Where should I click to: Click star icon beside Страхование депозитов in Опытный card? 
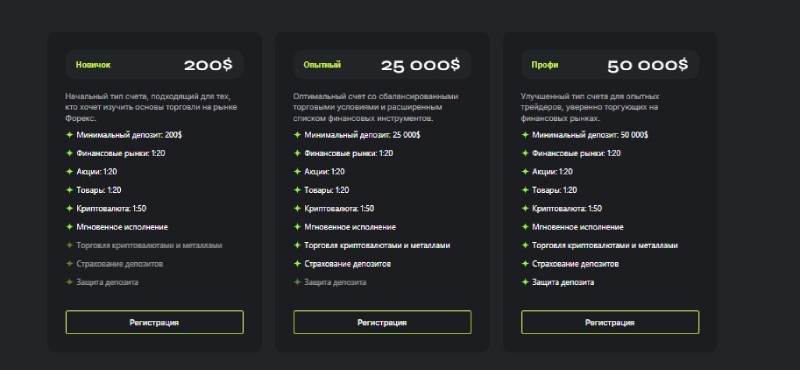click(x=297, y=263)
